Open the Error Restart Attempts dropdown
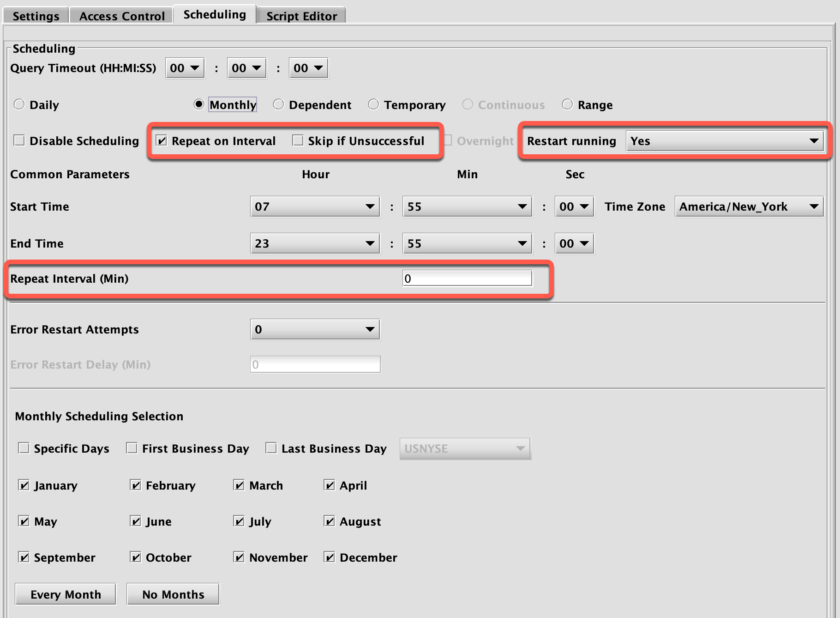The width and height of the screenshot is (840, 618). pyautogui.click(x=315, y=329)
